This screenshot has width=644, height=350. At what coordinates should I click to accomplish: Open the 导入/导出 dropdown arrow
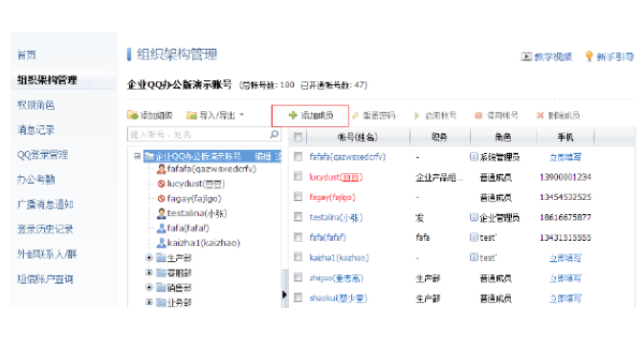point(242,115)
